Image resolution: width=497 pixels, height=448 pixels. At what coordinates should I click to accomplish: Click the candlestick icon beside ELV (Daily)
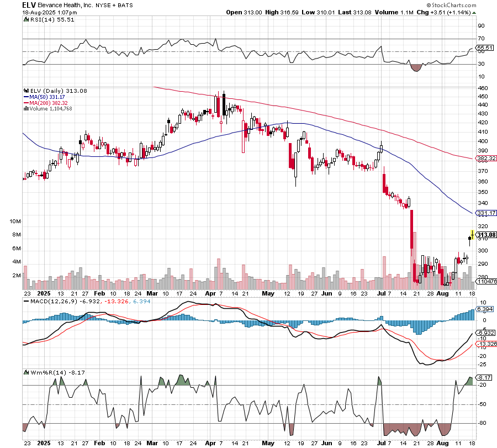(x=27, y=91)
